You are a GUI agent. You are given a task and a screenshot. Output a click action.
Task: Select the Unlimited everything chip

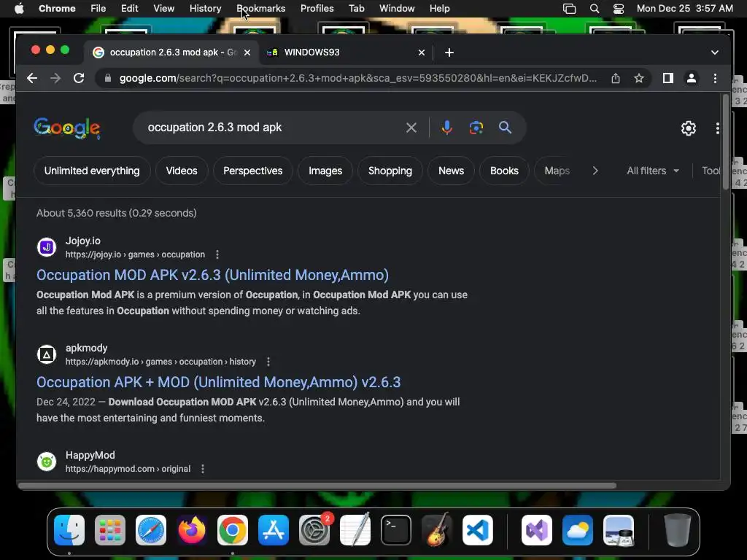coord(92,171)
